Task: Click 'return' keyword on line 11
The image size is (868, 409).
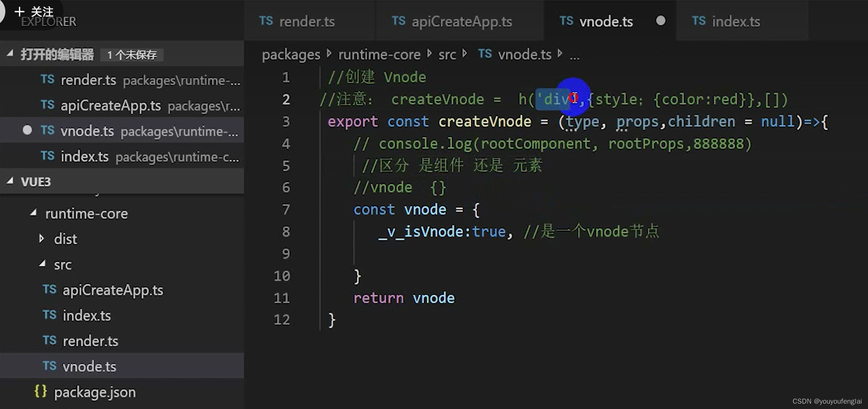Action: tap(379, 298)
